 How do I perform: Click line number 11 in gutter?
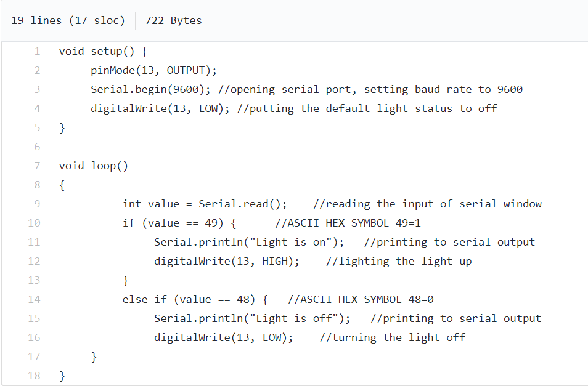point(34,242)
